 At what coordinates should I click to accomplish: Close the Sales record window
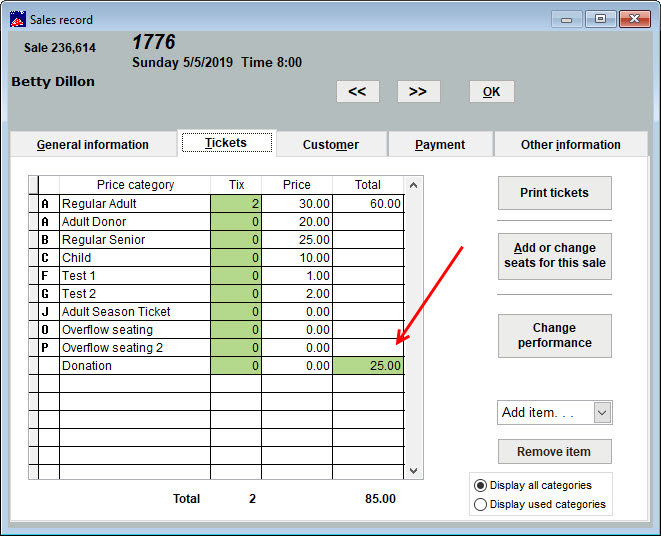pos(634,19)
